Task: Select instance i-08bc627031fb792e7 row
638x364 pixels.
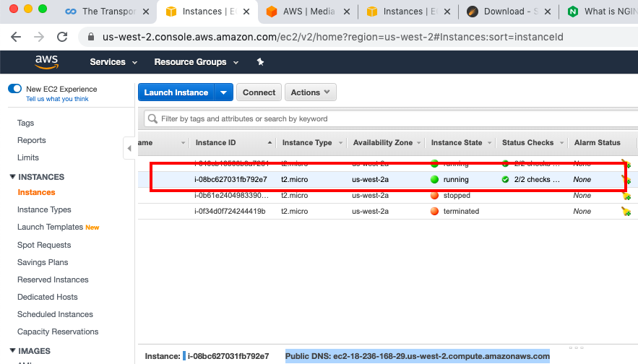Action: (x=387, y=179)
